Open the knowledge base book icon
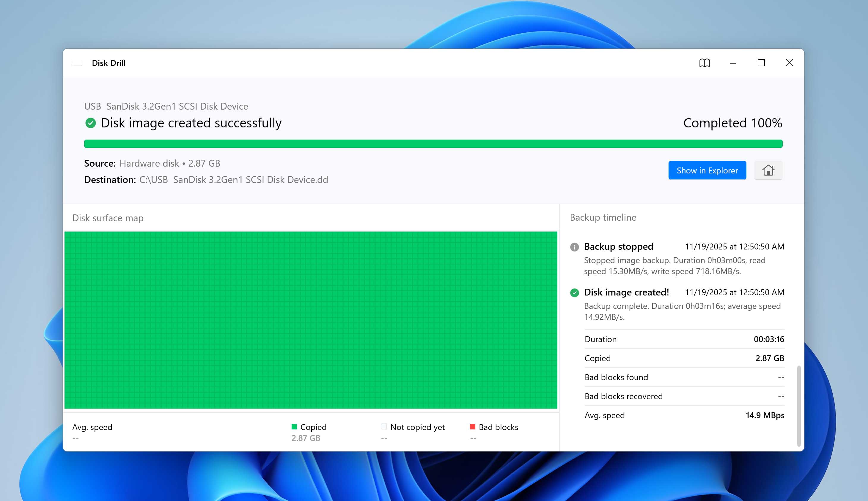868x501 pixels. pyautogui.click(x=705, y=63)
